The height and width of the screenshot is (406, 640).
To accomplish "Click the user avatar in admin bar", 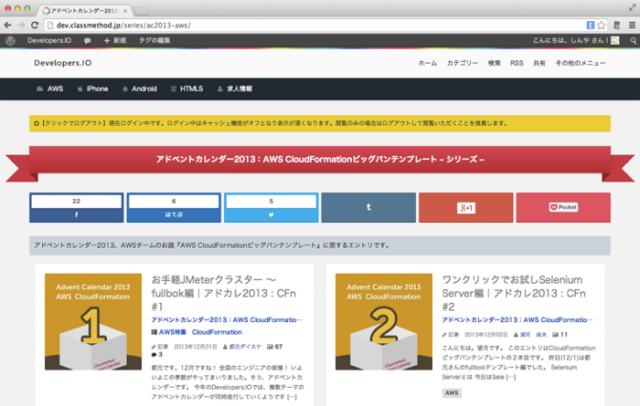I will click(615, 40).
